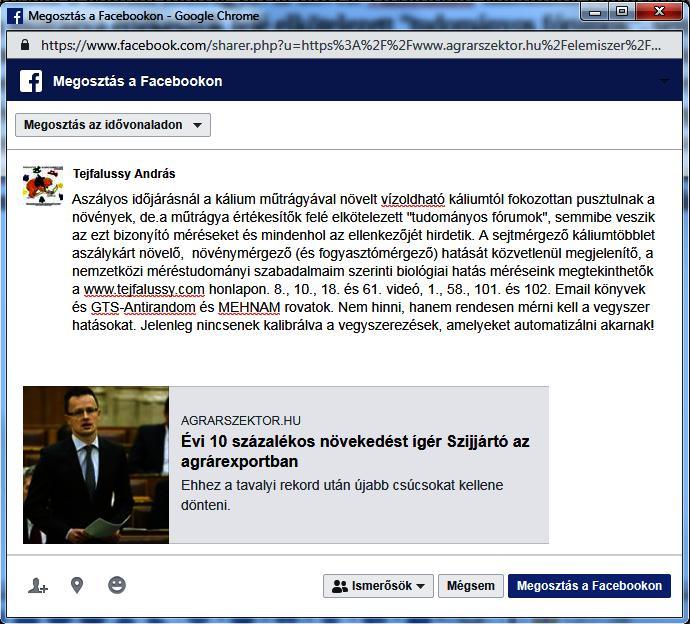
Task: Click the tag friends icon
Action: coord(38,586)
